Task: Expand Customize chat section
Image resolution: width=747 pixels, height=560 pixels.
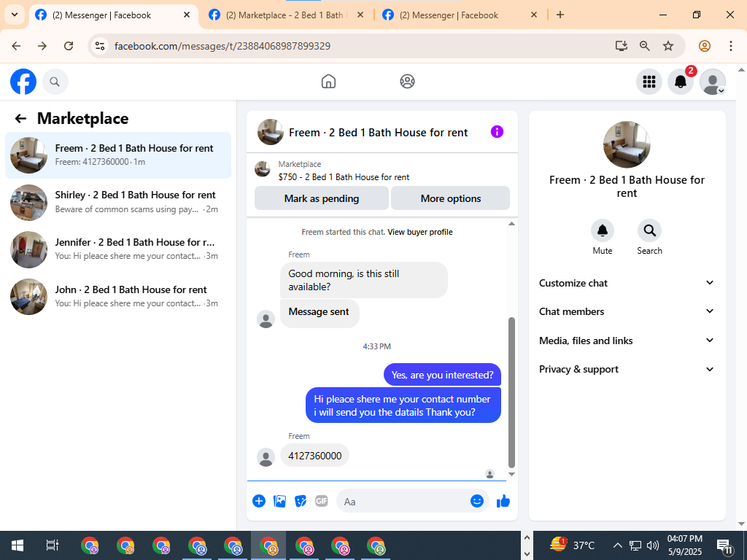Action: point(627,283)
